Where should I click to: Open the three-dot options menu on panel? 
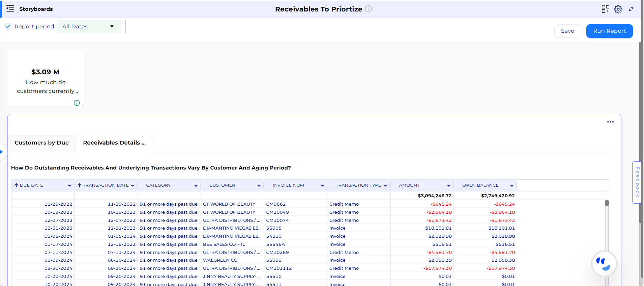point(610,122)
